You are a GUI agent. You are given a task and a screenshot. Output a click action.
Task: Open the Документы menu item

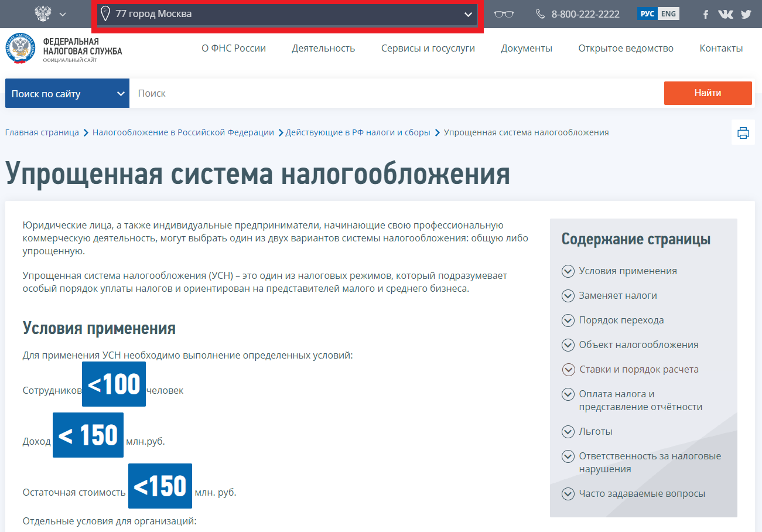[526, 48]
